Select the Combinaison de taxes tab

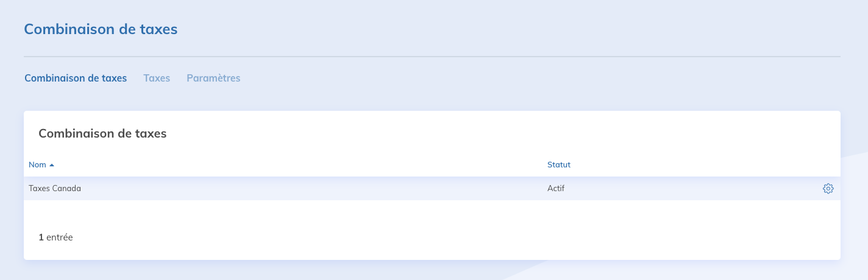76,78
